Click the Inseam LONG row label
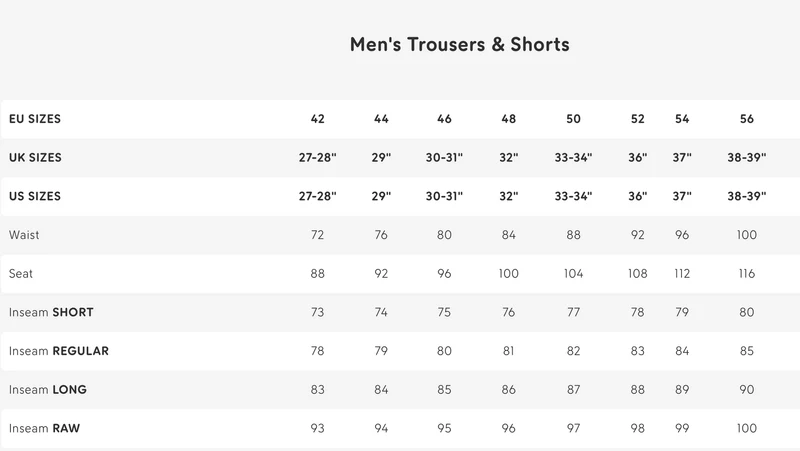Viewport: 800px width, 451px height. 47,390
